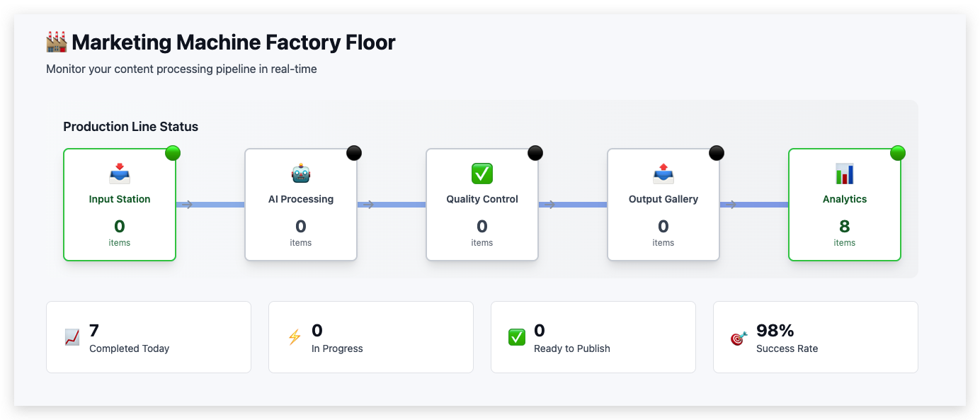
Task: Click the arrow leading into Analytics station
Action: (x=732, y=204)
